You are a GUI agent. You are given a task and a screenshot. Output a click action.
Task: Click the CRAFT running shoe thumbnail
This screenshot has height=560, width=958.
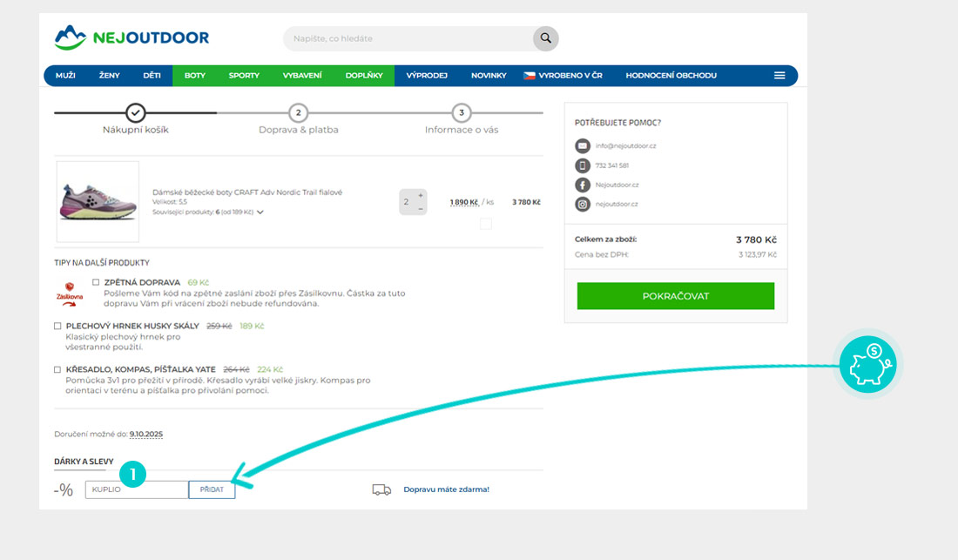point(98,201)
